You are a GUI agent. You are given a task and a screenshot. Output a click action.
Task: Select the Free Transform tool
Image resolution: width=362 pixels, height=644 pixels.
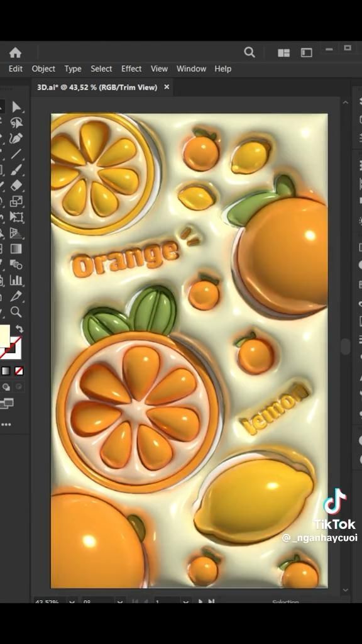(16, 217)
